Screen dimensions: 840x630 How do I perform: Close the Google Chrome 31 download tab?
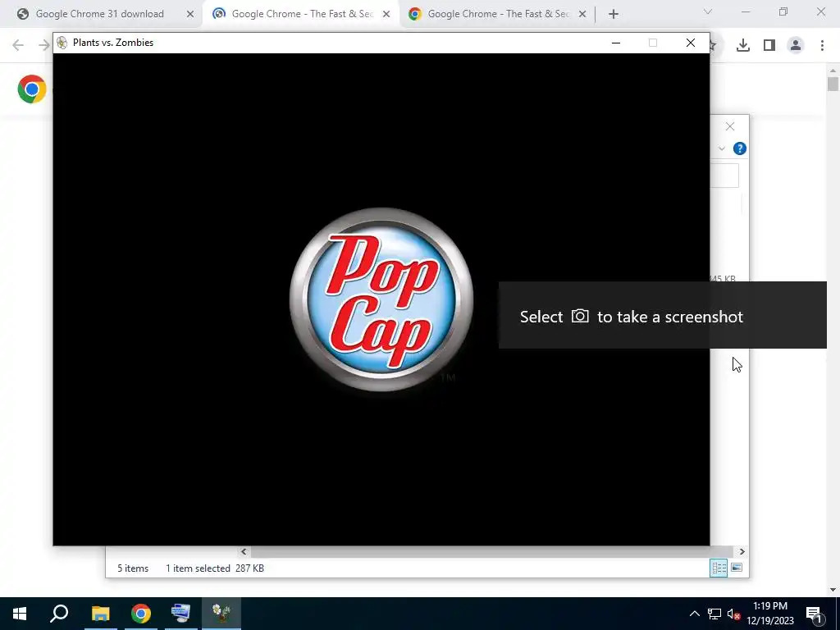click(190, 14)
